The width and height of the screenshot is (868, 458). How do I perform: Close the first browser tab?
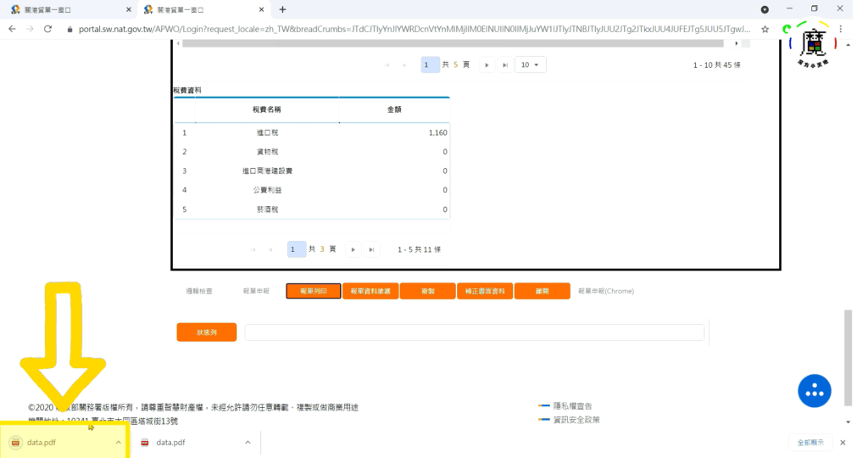point(129,9)
